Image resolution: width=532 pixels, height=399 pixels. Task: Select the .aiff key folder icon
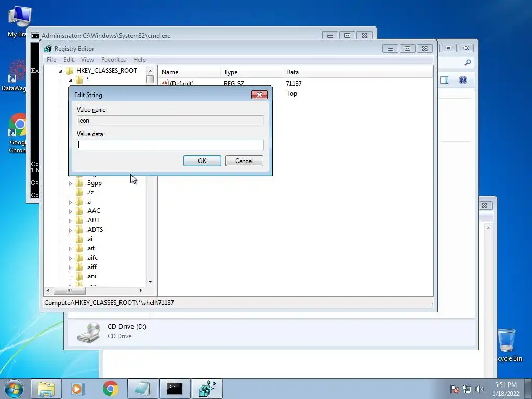pyautogui.click(x=79, y=267)
